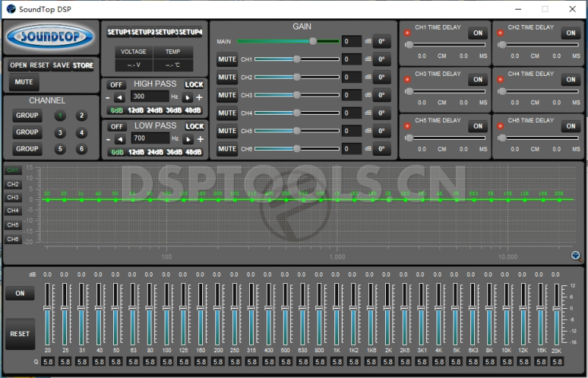This screenshot has width=588, height=378.
Task: Click the 1K equalizer band fader
Action: 336,308
